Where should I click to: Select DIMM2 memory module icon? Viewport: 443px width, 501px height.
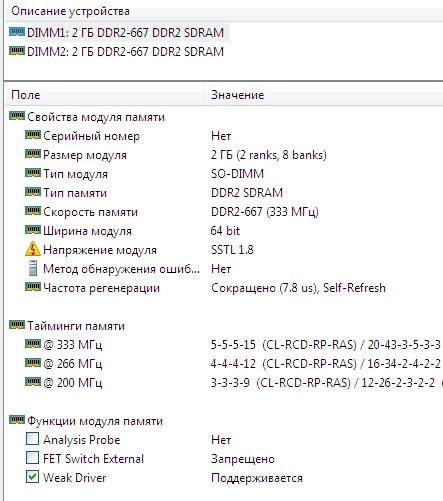tap(17, 51)
